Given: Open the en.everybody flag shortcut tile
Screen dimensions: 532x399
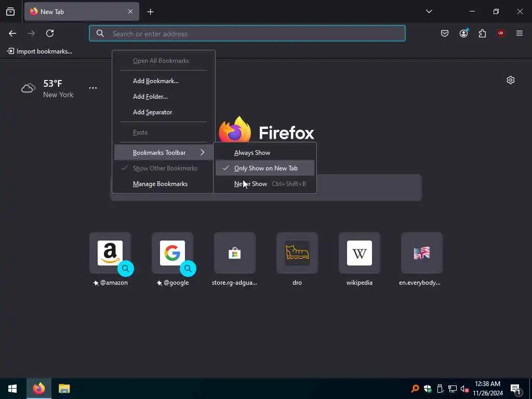Looking at the screenshot, I should [x=422, y=253].
